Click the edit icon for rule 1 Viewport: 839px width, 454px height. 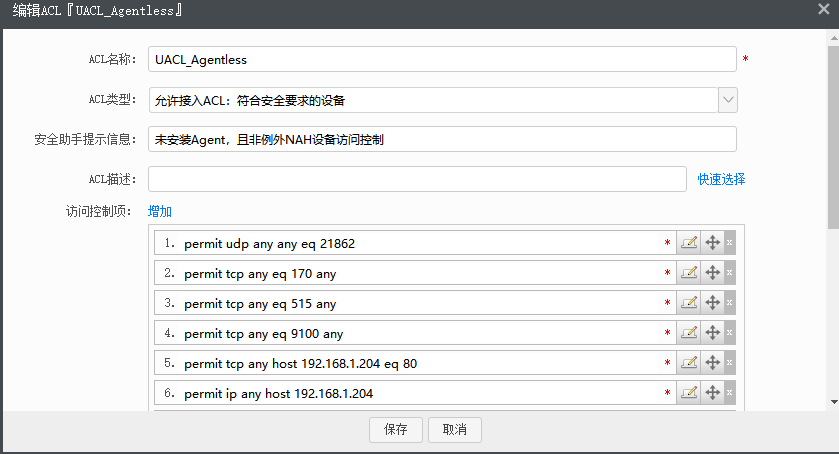coord(689,243)
